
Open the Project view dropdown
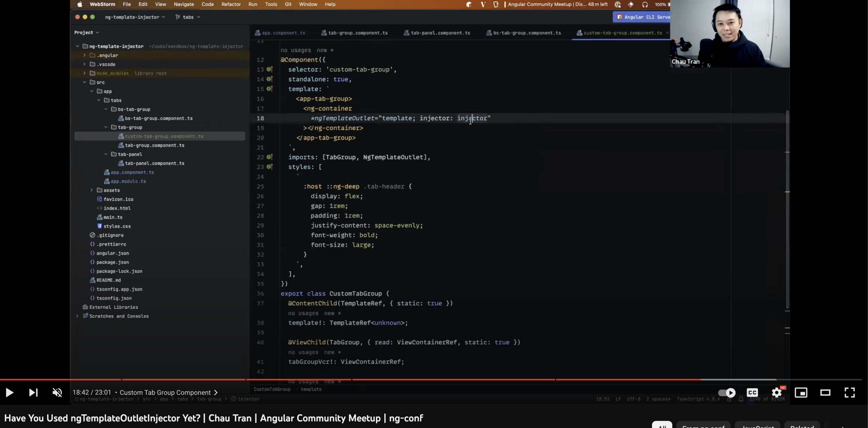(x=87, y=32)
